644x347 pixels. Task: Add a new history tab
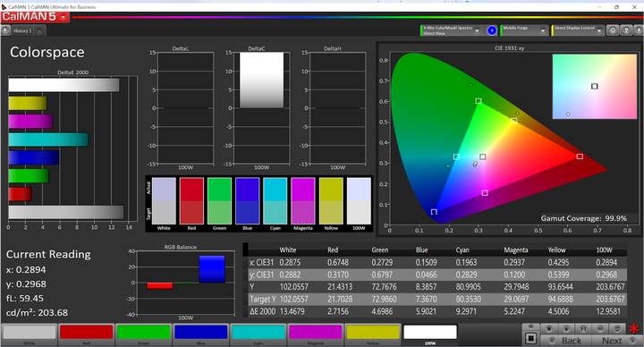pyautogui.click(x=40, y=30)
